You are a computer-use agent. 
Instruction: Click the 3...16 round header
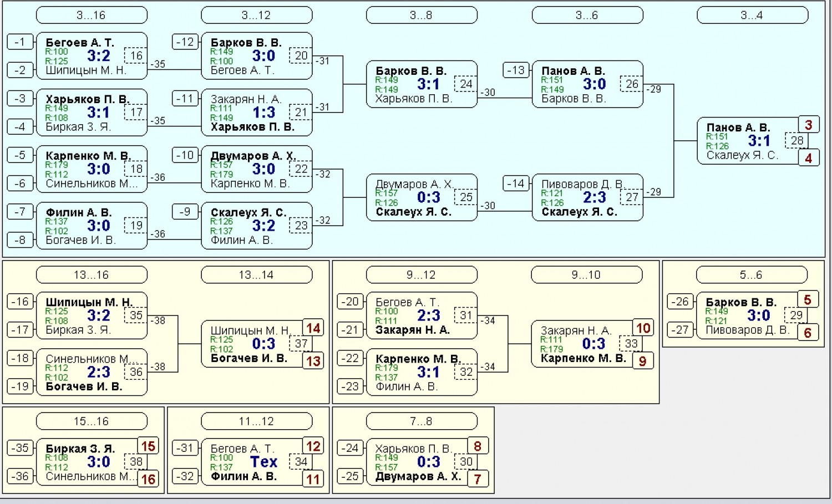pyautogui.click(x=92, y=15)
